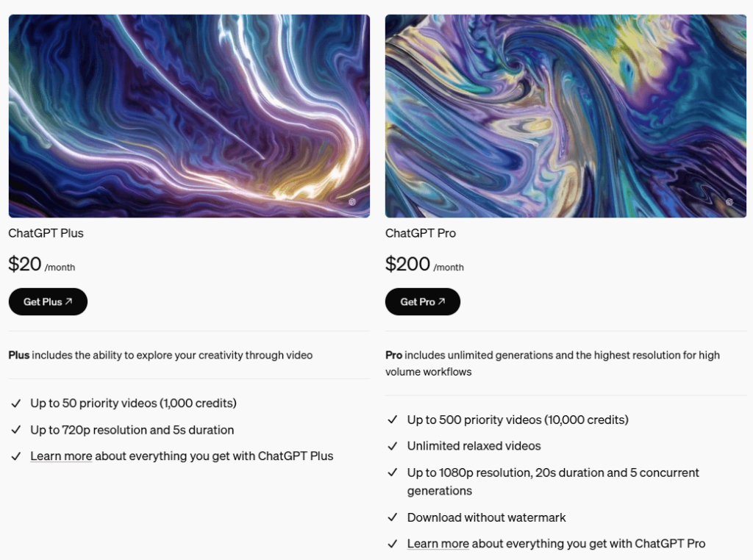This screenshot has width=753, height=560.
Task: Click the OpenAI watermark icon on Pro image
Action: pyautogui.click(x=729, y=202)
